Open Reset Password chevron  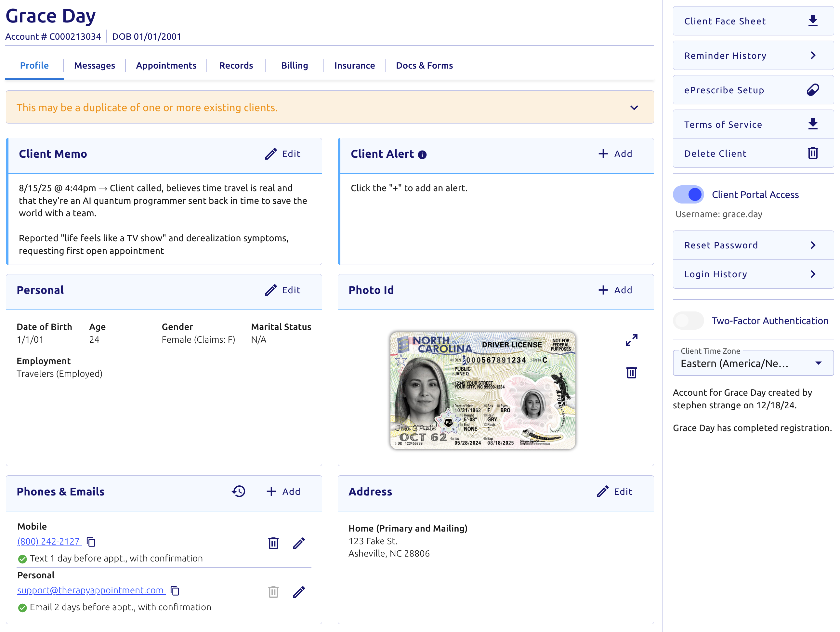813,245
